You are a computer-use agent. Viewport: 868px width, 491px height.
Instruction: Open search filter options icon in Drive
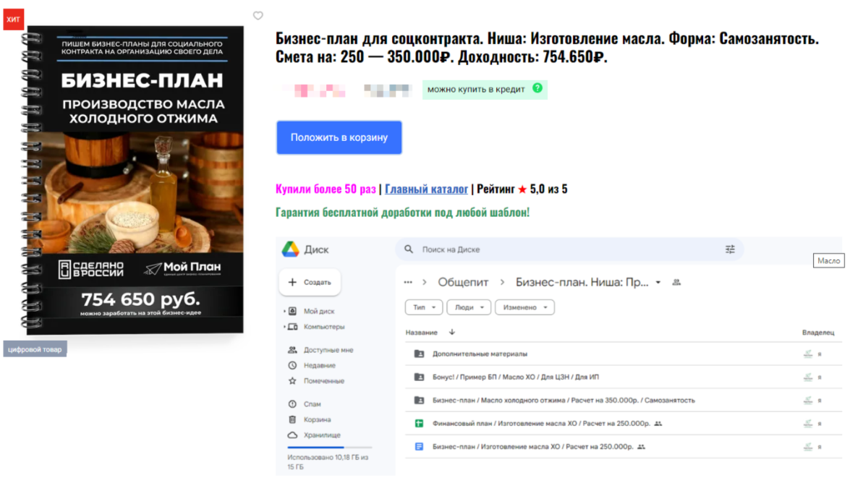point(730,249)
